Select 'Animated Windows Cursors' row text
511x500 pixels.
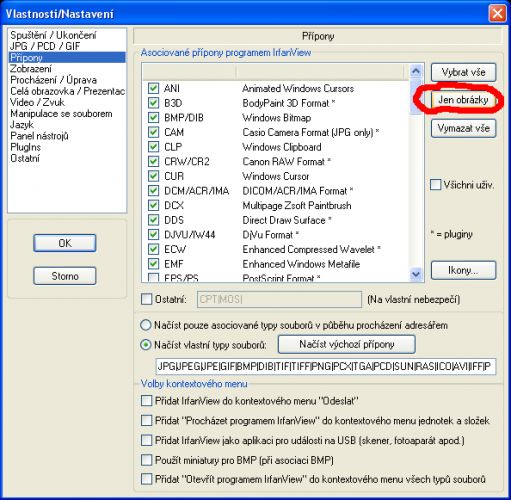point(298,88)
